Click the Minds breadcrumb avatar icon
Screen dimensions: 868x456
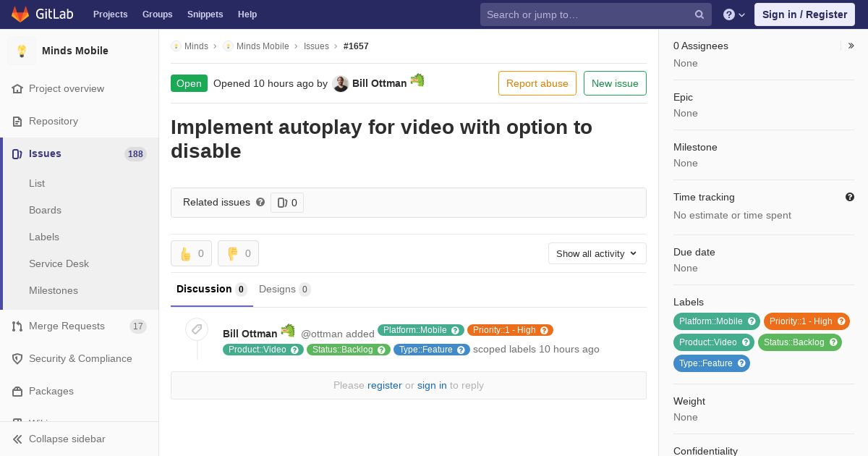coord(176,46)
